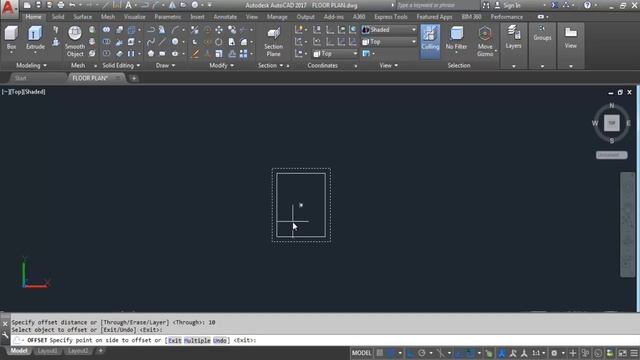The height and width of the screenshot is (360, 640).
Task: Click the workspace switching gear icon
Action: pos(554,353)
